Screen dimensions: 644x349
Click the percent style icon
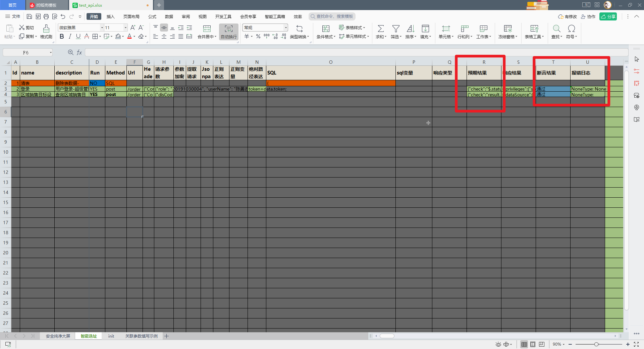[258, 36]
